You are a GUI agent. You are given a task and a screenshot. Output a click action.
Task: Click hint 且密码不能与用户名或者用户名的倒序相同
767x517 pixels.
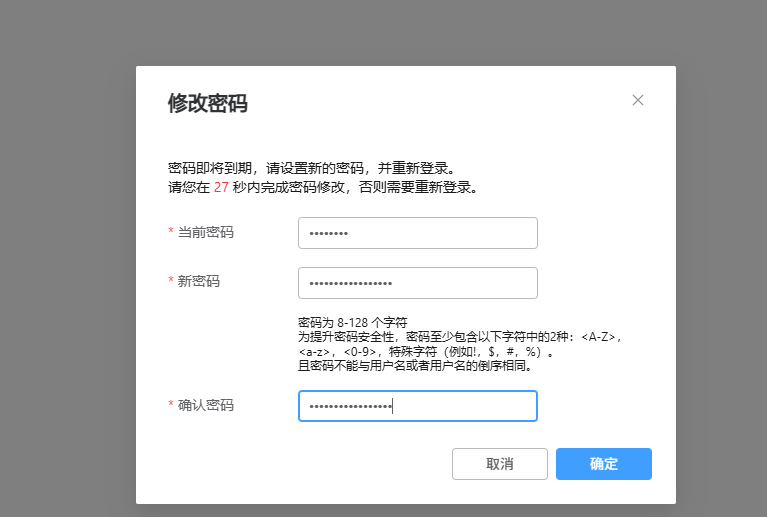(x=415, y=365)
